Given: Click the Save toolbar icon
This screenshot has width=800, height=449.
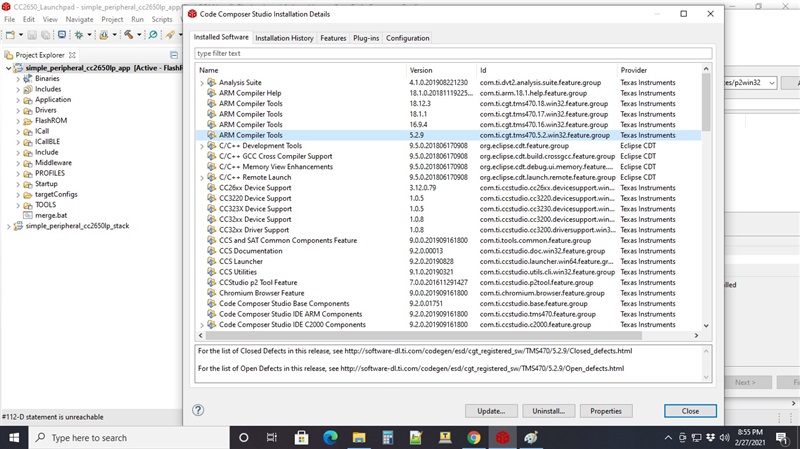Looking at the screenshot, I should point(32,35).
